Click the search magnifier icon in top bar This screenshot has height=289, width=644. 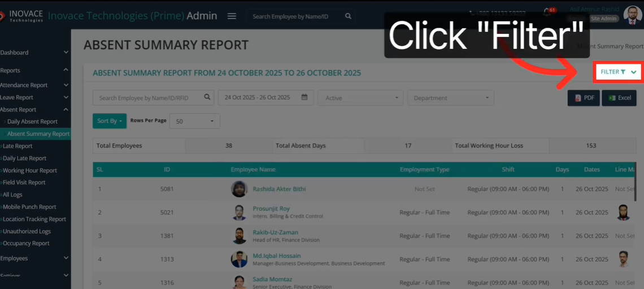pos(348,16)
